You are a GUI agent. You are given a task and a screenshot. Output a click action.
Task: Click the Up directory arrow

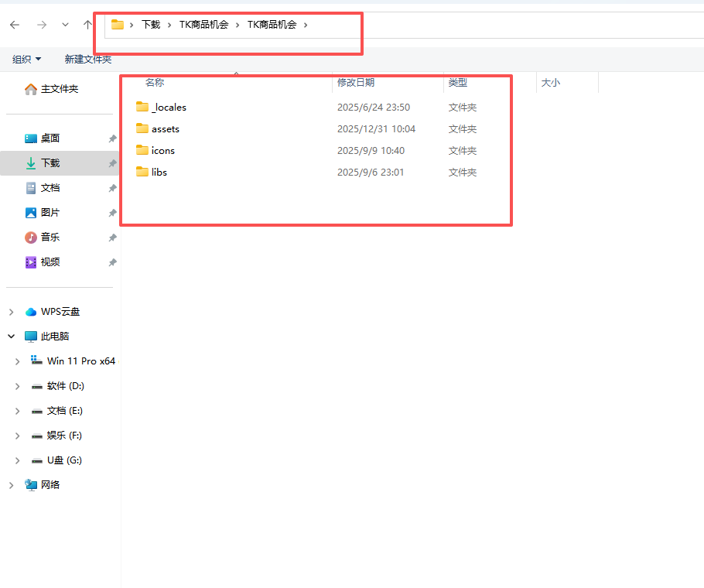[x=87, y=25]
